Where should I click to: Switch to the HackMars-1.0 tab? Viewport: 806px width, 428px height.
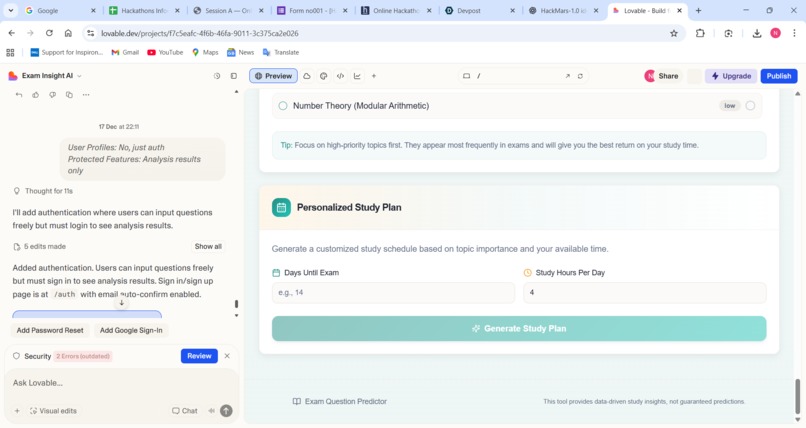[564, 10]
